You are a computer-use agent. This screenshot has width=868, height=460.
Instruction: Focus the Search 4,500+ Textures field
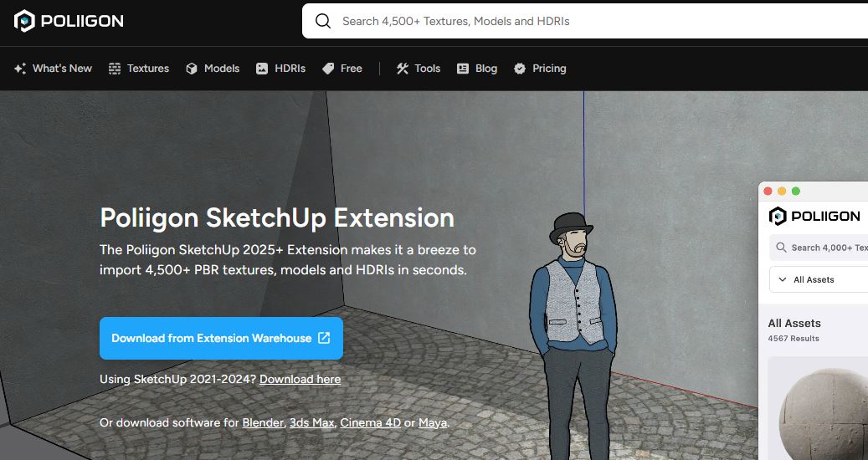tap(585, 21)
